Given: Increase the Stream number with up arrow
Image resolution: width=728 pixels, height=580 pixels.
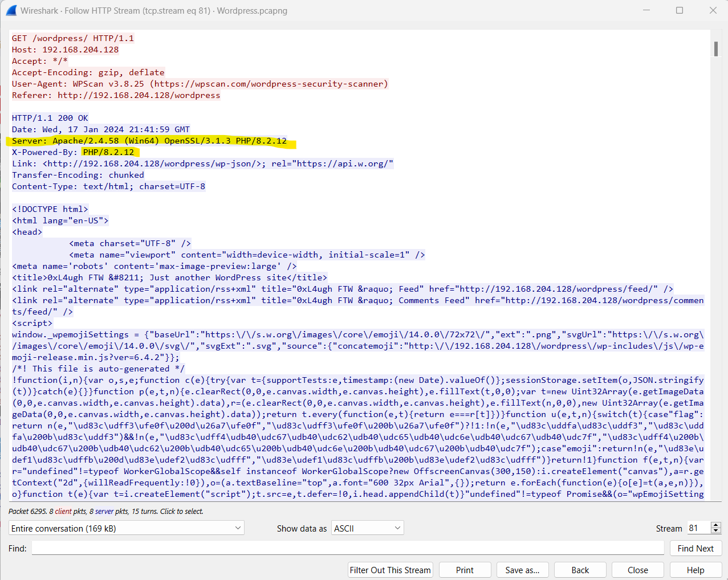Looking at the screenshot, I should pos(716,525).
